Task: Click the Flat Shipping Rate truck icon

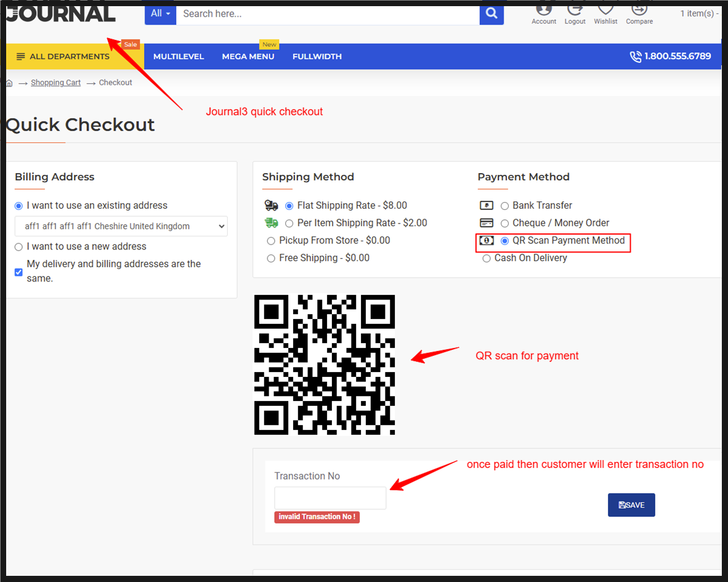Action: point(271,205)
